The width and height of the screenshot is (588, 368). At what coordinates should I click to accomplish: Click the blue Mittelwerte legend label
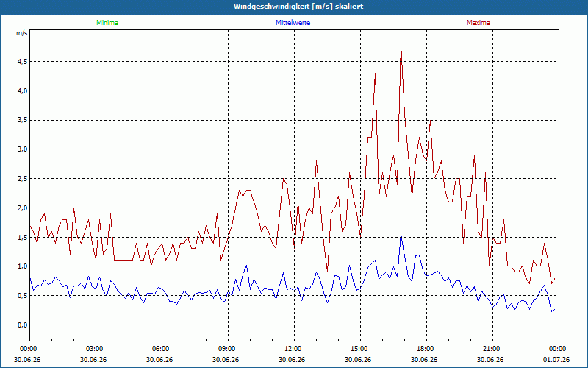coord(293,23)
